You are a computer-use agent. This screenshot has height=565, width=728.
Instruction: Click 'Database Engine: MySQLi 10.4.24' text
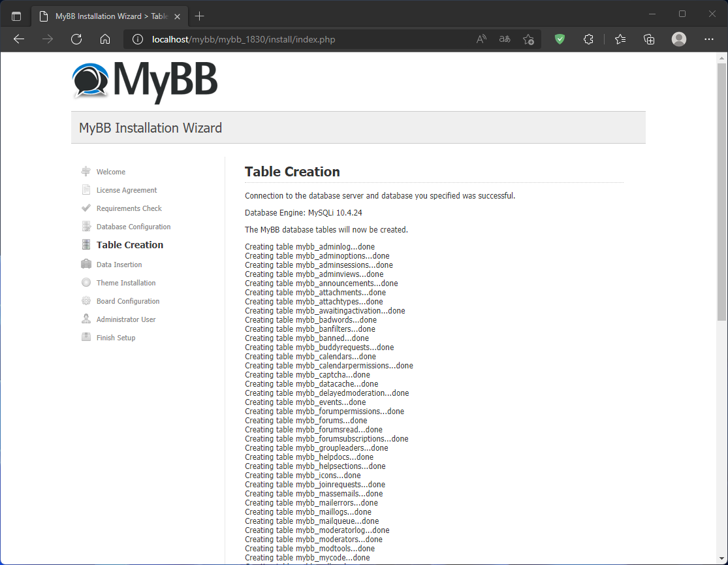304,213
